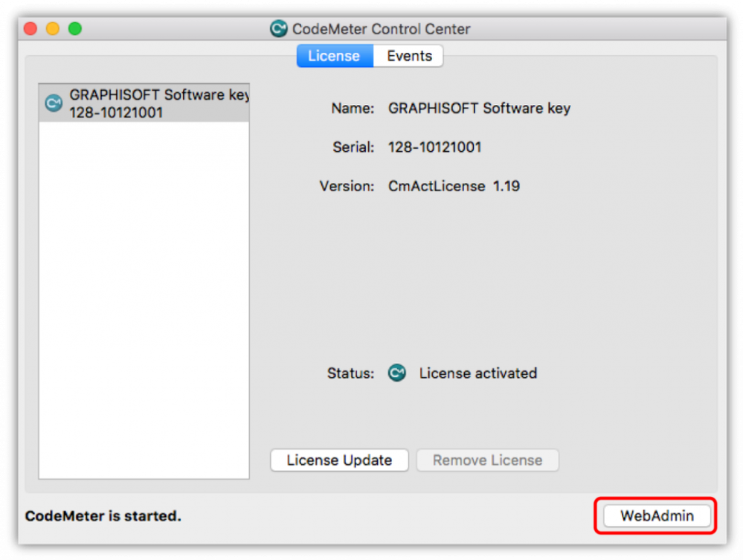Click the Version: field label
This screenshot has width=743, height=560.
click(x=347, y=186)
